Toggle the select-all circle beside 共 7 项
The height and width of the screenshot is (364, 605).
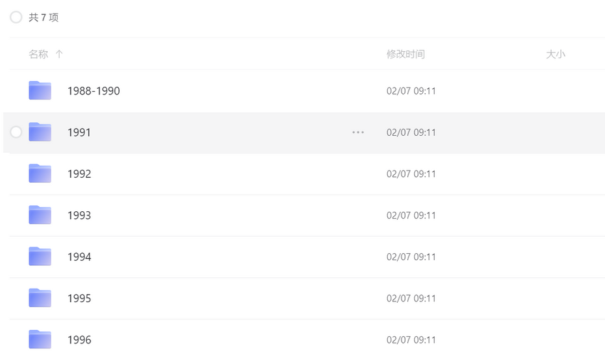(x=16, y=17)
